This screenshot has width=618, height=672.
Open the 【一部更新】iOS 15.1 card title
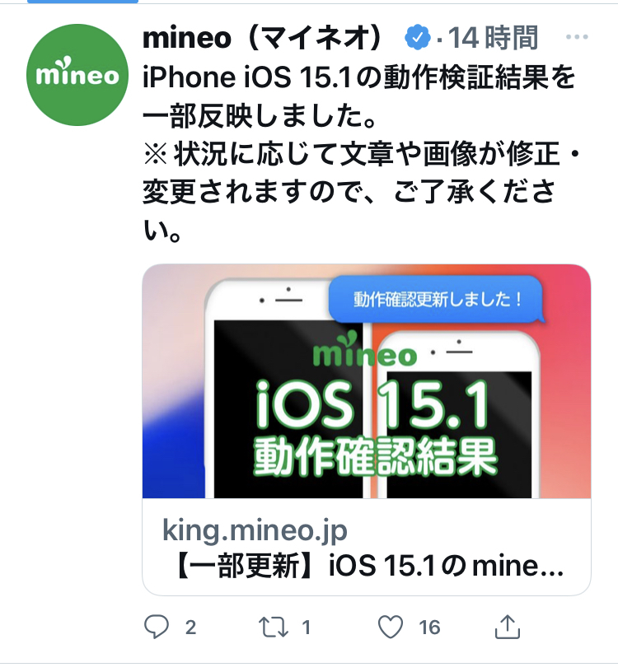[368, 566]
